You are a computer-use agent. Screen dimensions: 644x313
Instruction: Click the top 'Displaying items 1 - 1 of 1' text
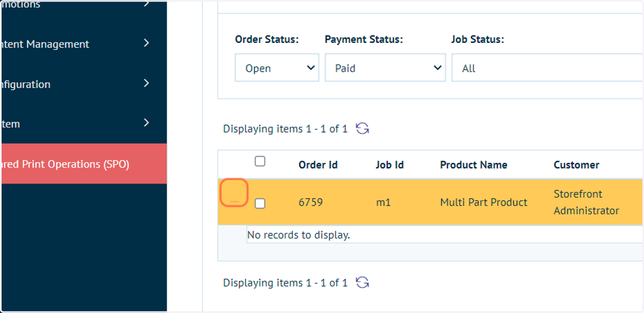pyautogui.click(x=286, y=129)
